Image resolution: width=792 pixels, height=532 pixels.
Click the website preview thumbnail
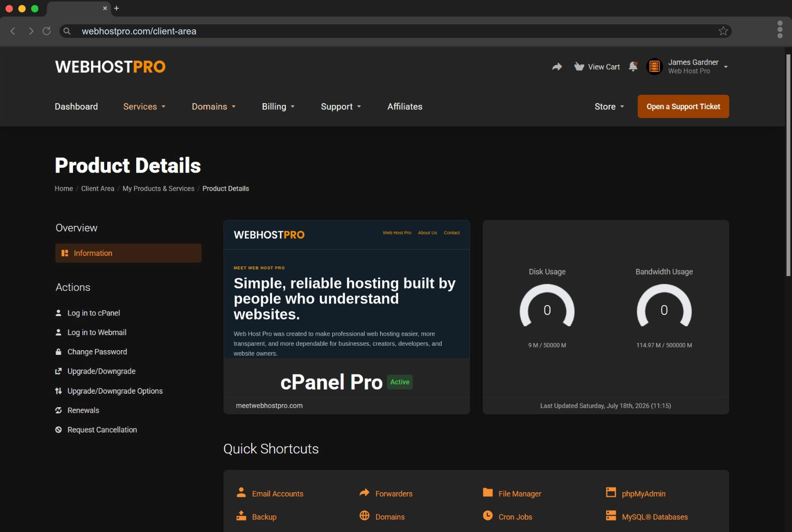pyautogui.click(x=347, y=290)
